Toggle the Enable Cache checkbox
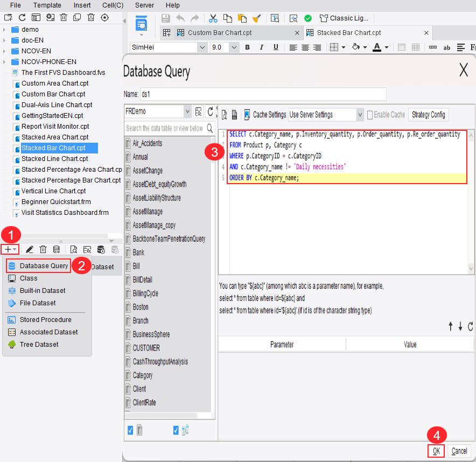476x462 pixels. 370,115
